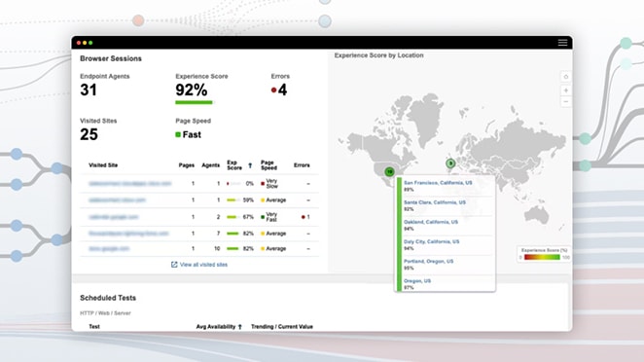Select San Francisco, California, US location
Viewport: 644px width, 362px height.
tap(438, 183)
